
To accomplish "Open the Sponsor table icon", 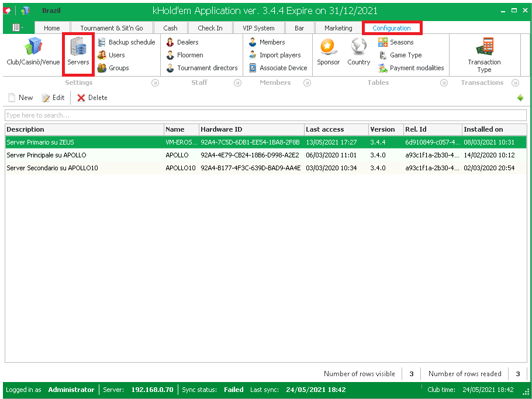I will 328,51.
